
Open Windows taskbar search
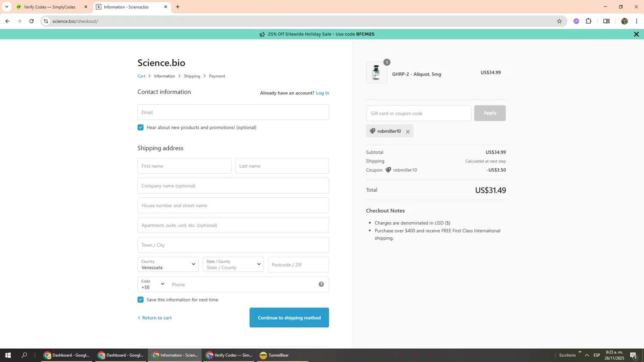pyautogui.click(x=24, y=355)
